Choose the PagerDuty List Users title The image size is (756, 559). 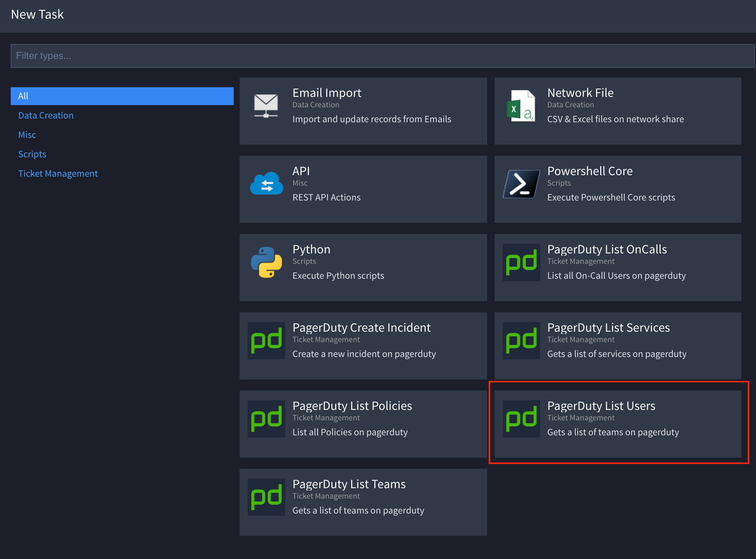[601, 406]
